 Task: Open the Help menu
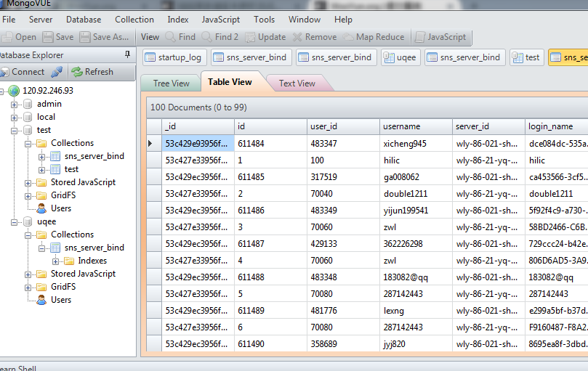tap(343, 20)
